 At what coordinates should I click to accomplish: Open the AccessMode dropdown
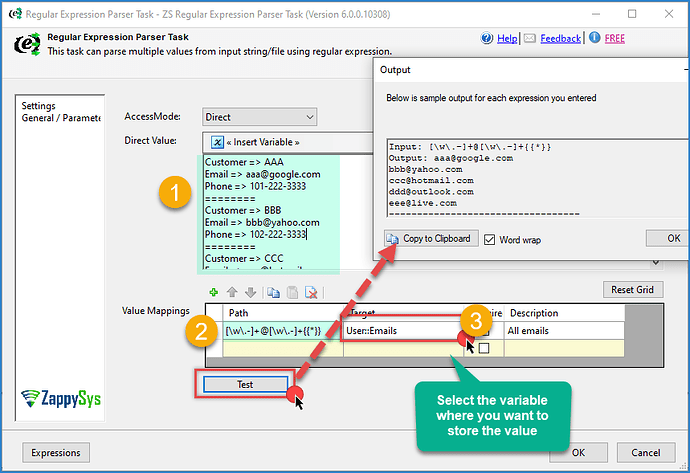tap(259, 117)
